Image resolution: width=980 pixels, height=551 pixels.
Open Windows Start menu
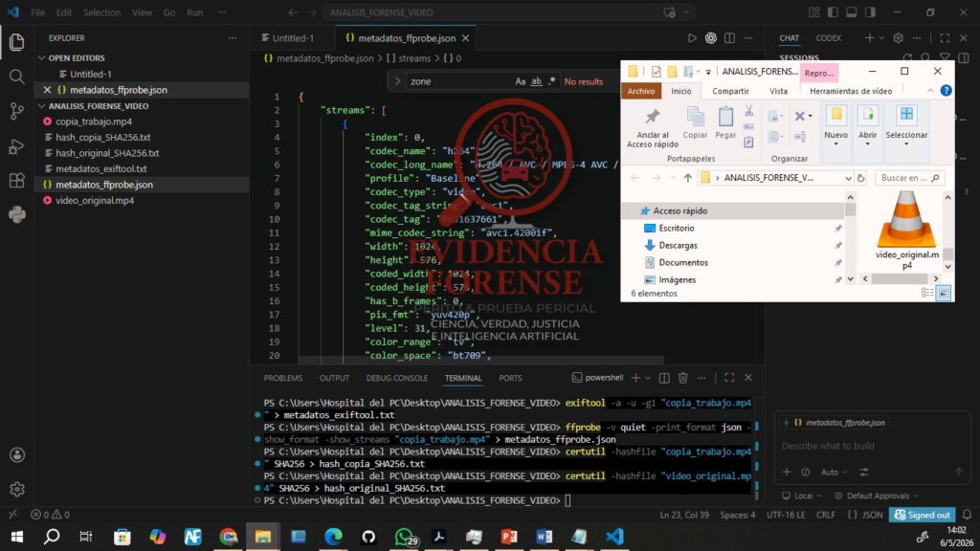[17, 536]
